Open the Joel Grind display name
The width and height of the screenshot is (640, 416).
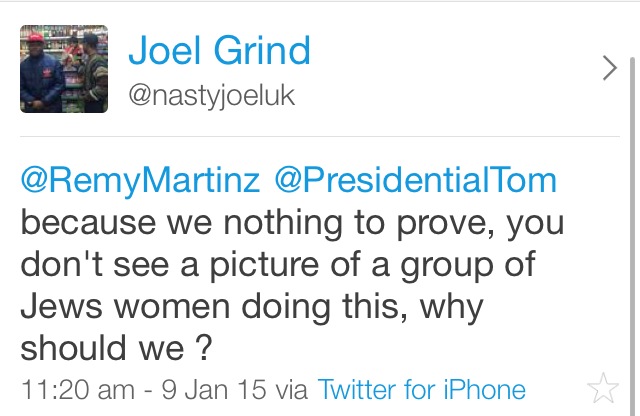tap(219, 50)
